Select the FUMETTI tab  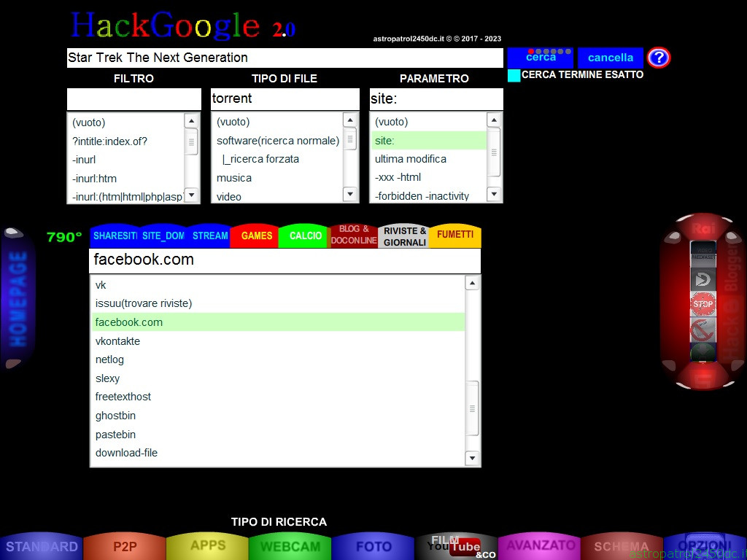(455, 236)
